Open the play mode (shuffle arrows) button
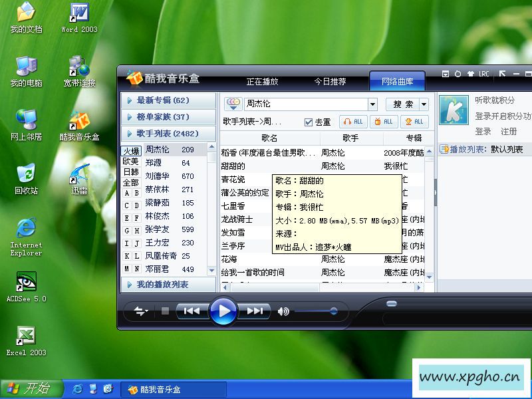Image resolution: width=532 pixels, height=399 pixels. 140,311
